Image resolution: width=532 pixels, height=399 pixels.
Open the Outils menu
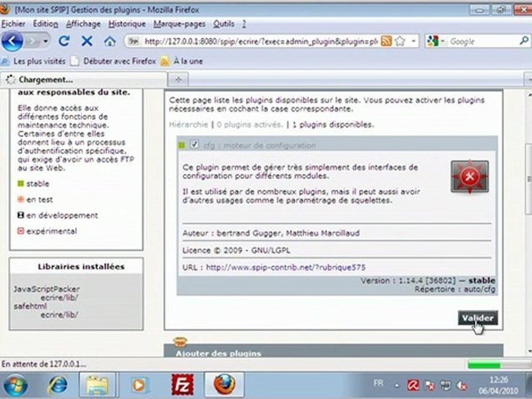click(x=223, y=24)
